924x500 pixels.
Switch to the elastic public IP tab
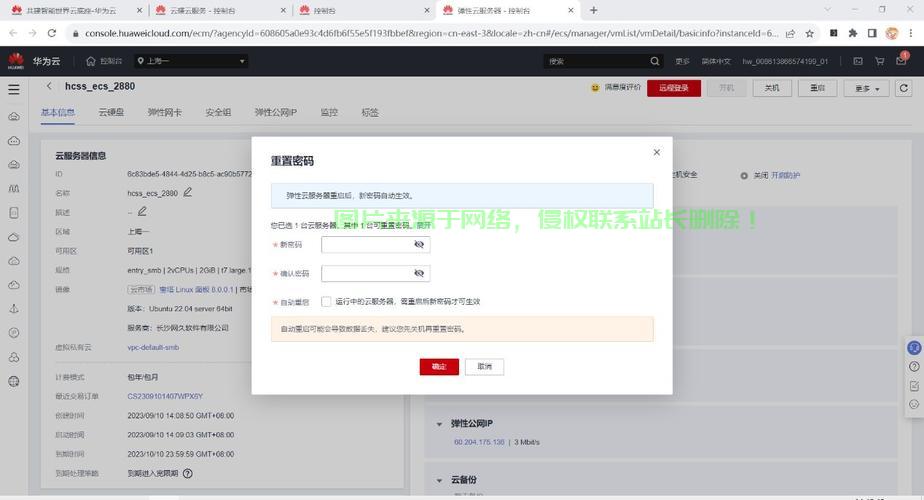(276, 112)
